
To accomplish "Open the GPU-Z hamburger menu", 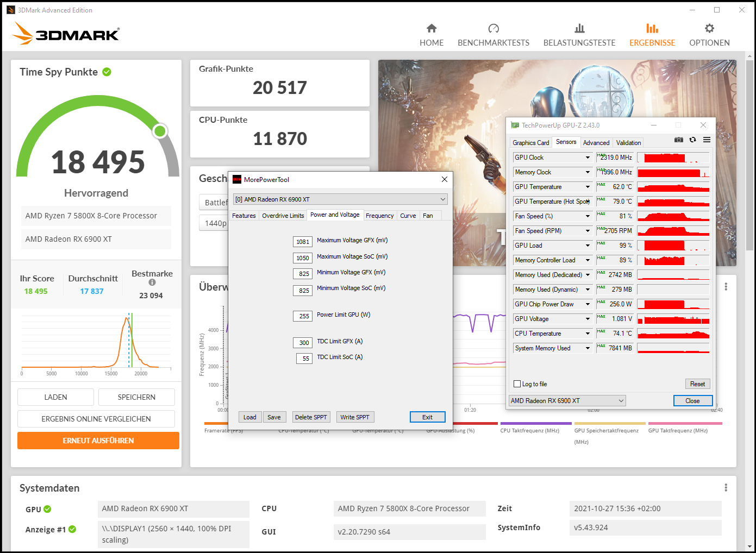I will point(707,140).
